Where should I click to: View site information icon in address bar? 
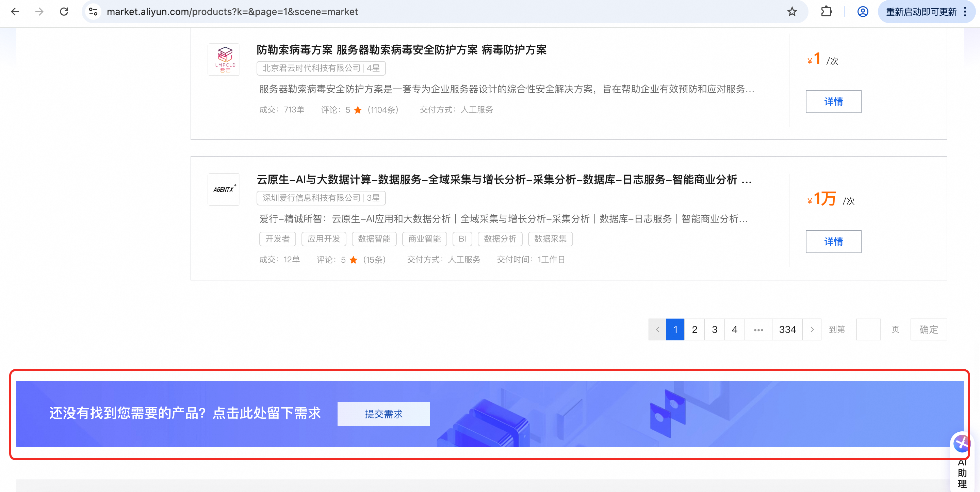(93, 12)
